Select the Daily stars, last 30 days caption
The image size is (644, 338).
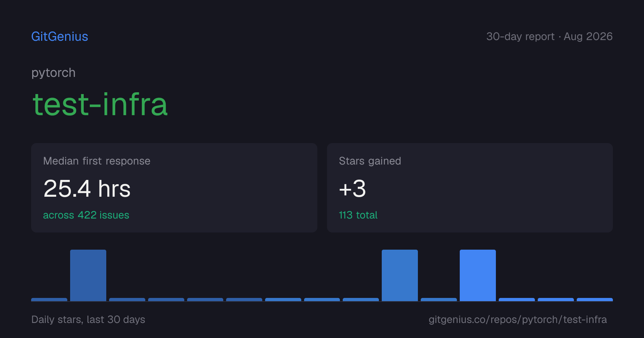click(88, 319)
